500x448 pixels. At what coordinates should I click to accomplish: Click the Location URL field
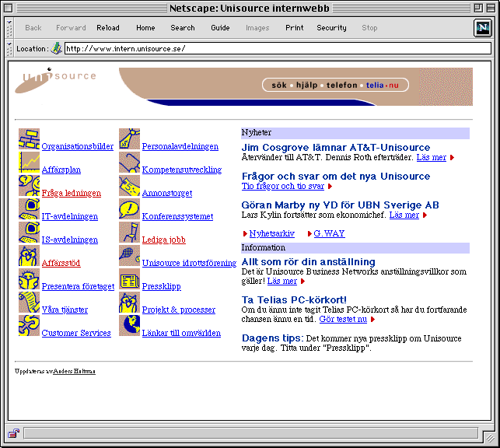(x=278, y=48)
